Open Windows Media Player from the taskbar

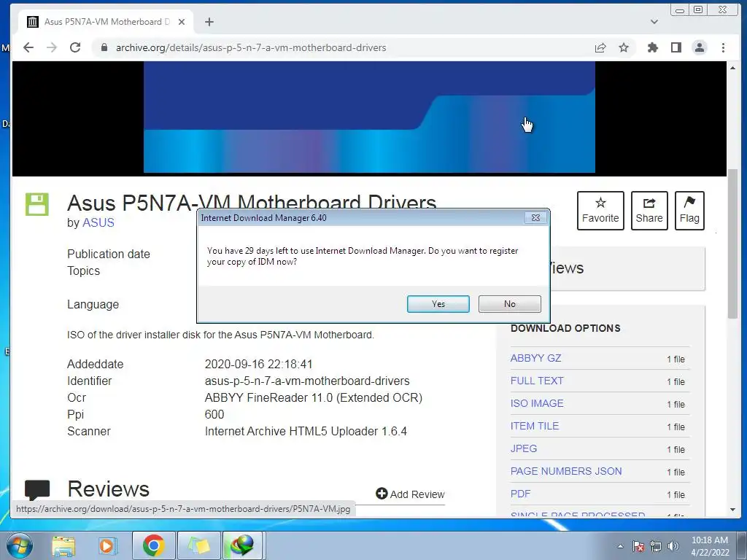click(x=107, y=545)
